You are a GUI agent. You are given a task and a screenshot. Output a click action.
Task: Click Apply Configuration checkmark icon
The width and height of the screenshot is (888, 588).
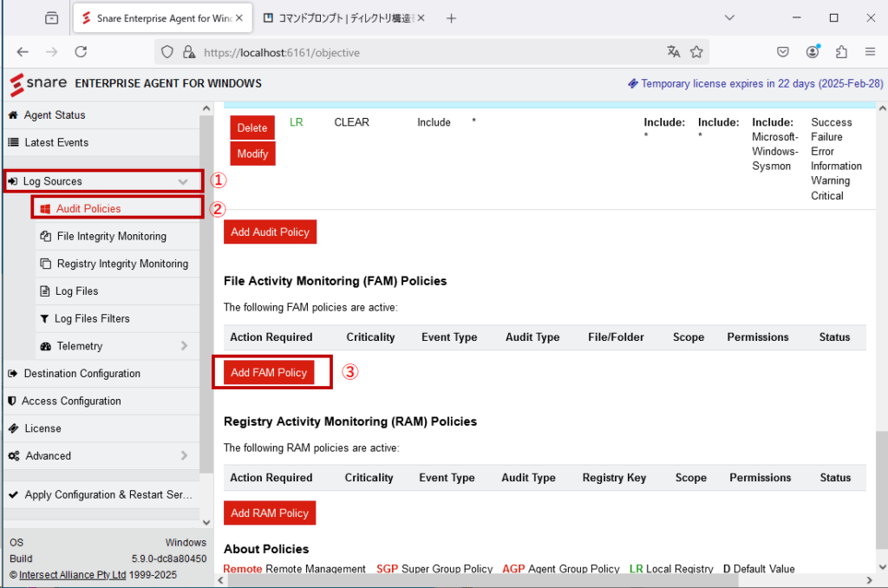click(14, 494)
